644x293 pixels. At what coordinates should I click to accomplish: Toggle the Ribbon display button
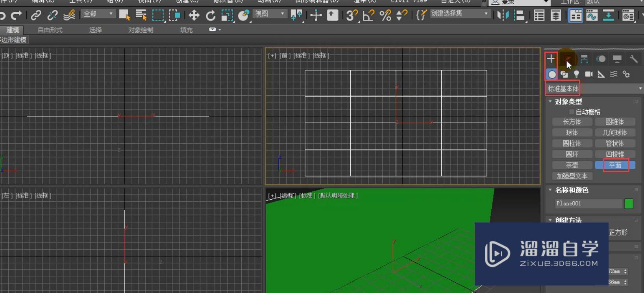(x=575, y=15)
